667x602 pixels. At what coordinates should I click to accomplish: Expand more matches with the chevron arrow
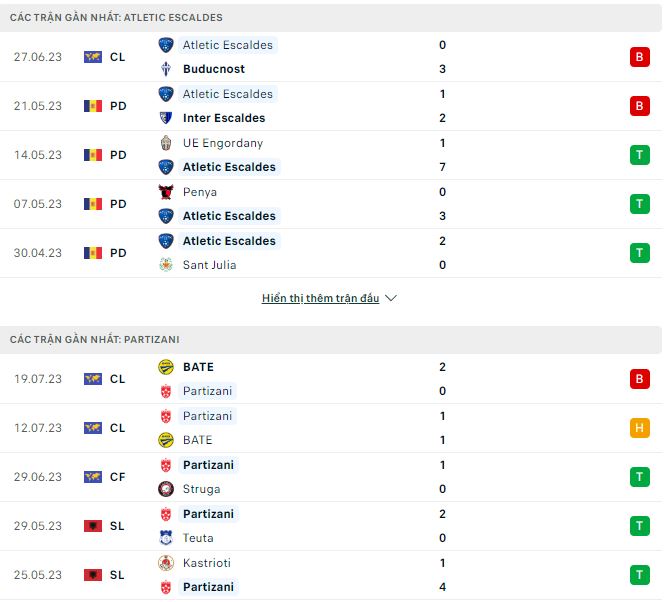391,299
